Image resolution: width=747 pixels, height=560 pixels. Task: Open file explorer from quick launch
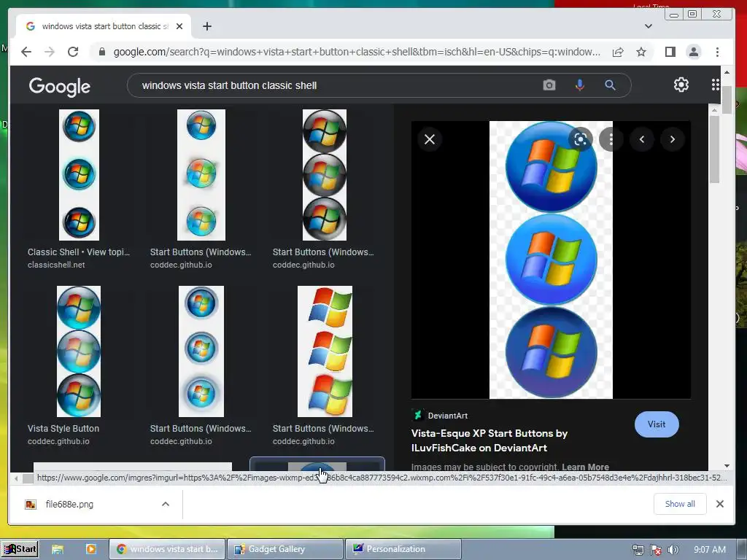pyautogui.click(x=58, y=549)
